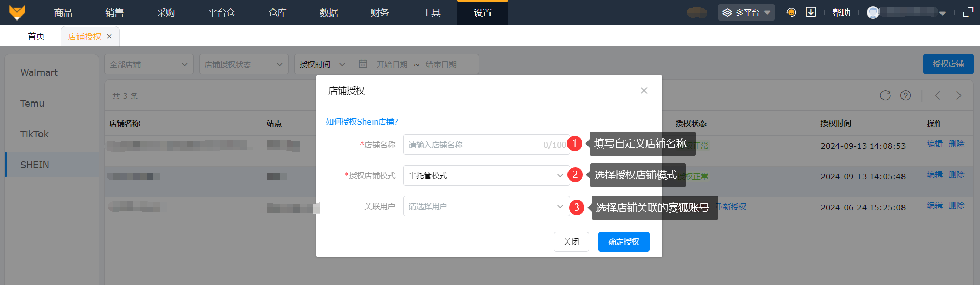Go to previous page arrow

938,95
